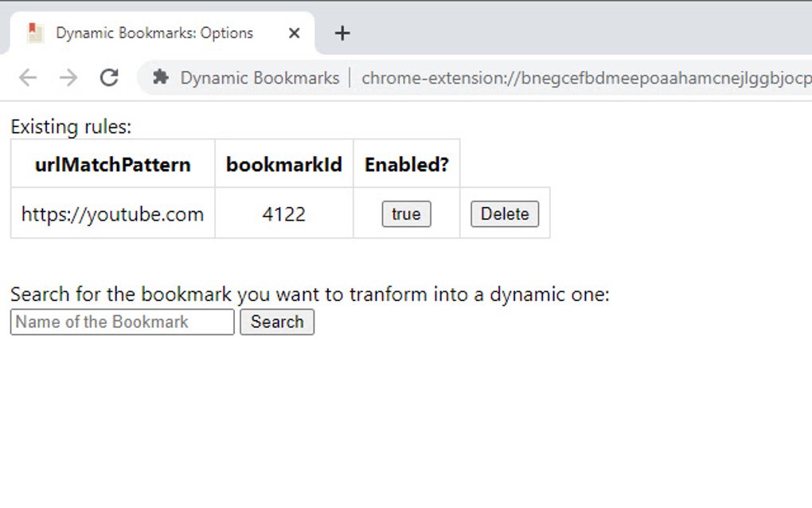This screenshot has height=508, width=812.
Task: Reload the Options page
Action: 109,78
